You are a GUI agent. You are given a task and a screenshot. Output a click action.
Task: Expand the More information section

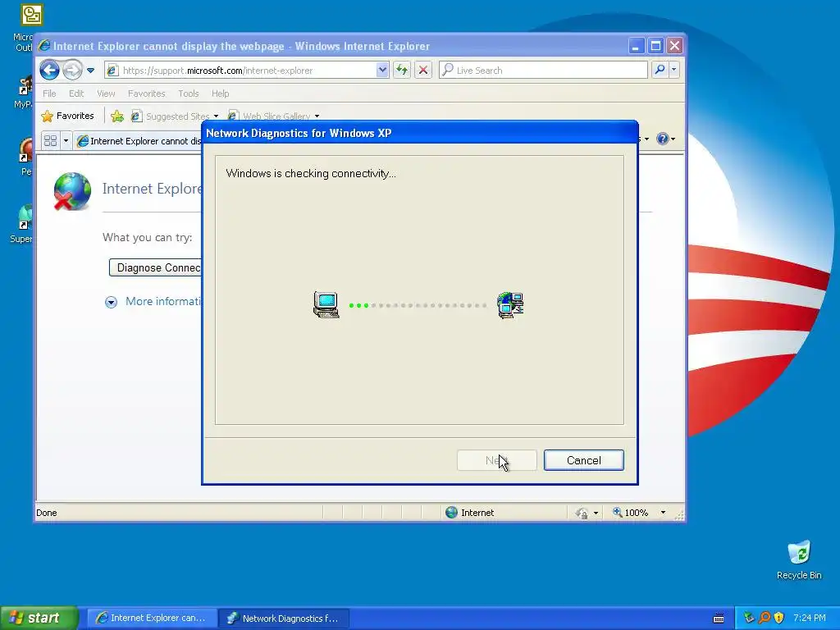[154, 302]
